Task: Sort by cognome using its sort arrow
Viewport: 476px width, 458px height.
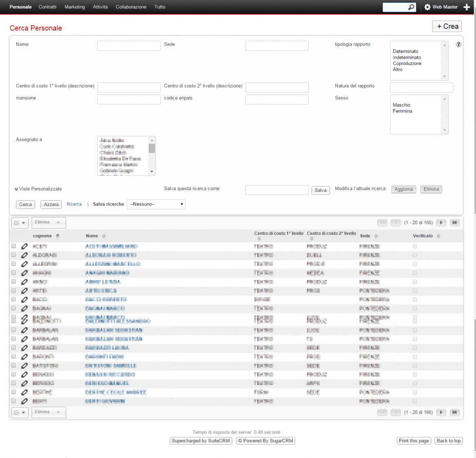Action: [x=58, y=236]
